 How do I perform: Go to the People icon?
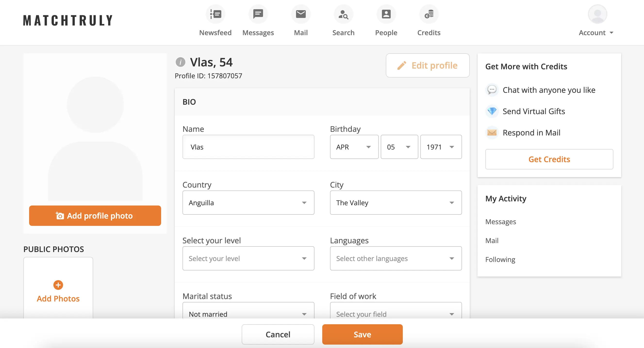[386, 14]
